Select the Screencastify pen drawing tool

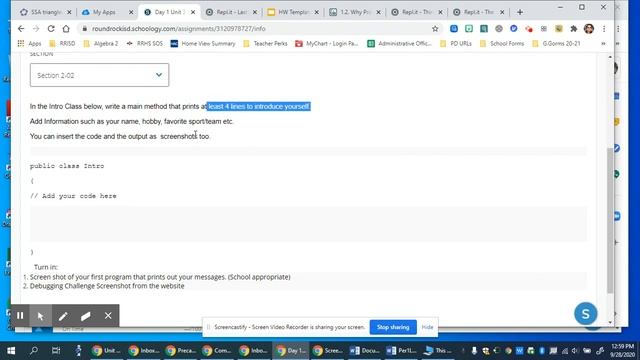click(63, 316)
